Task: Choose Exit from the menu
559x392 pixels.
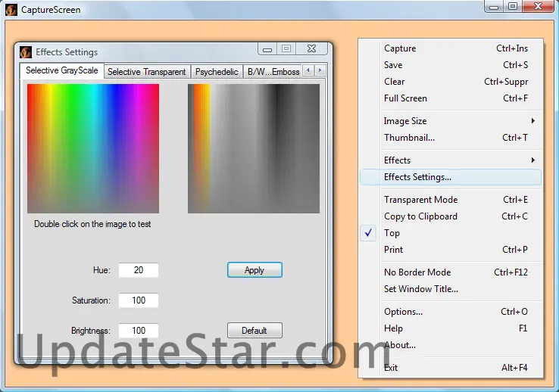Action: click(x=451, y=368)
